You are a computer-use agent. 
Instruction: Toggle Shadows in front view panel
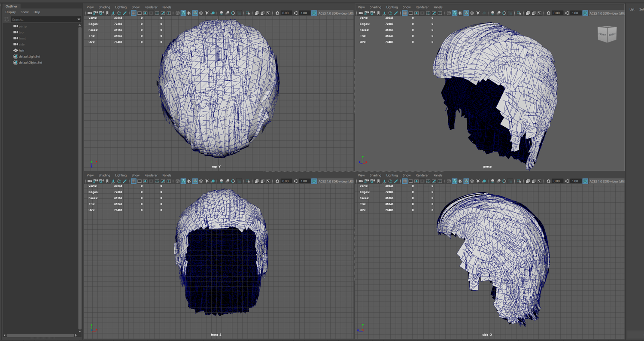[x=213, y=181]
